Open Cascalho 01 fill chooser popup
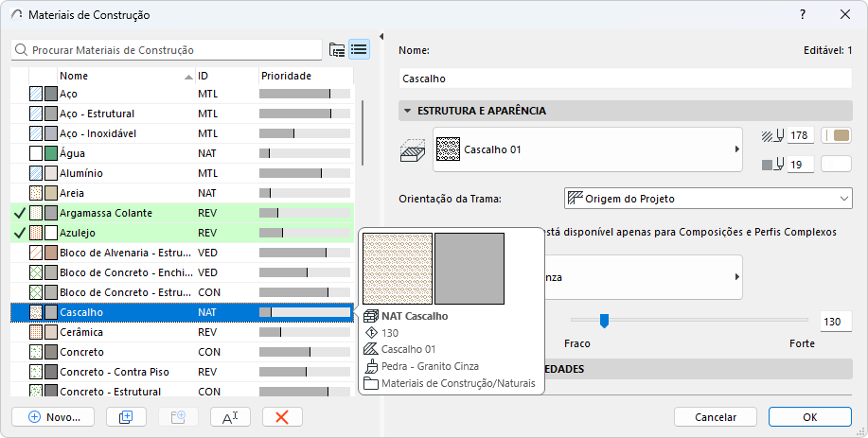This screenshot has width=868, height=438. point(587,149)
